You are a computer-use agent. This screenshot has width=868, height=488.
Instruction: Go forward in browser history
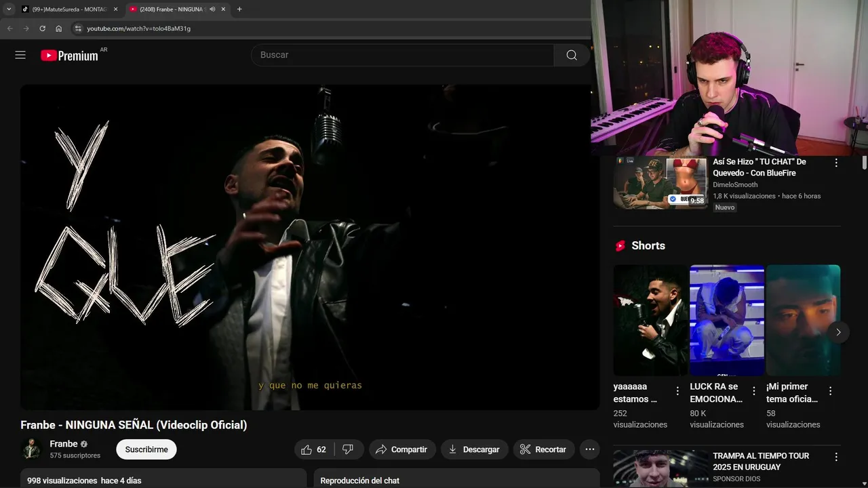(26, 28)
